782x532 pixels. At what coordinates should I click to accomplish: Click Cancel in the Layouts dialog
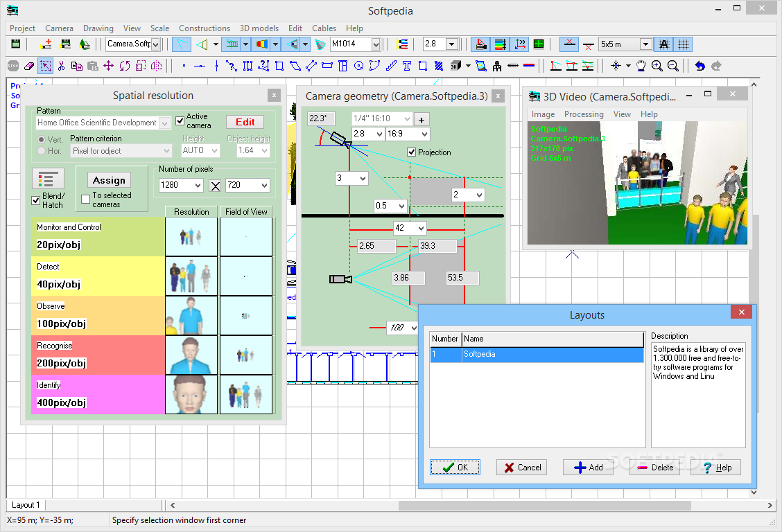point(521,468)
